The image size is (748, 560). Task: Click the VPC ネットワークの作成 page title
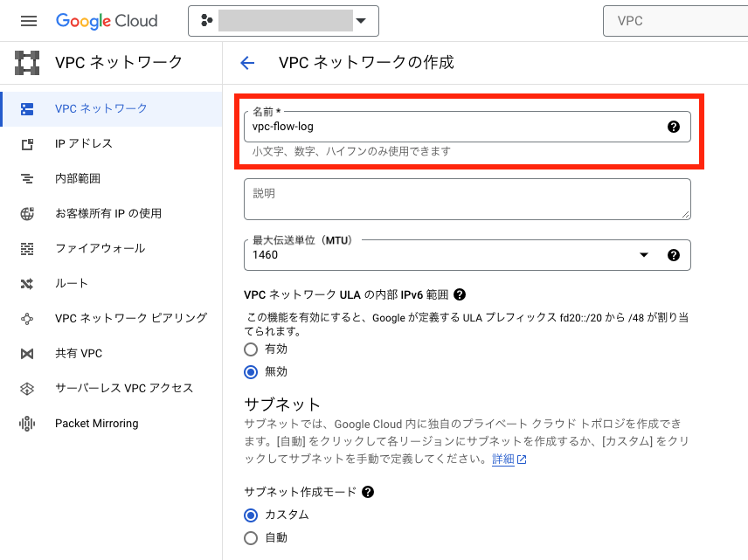(366, 63)
